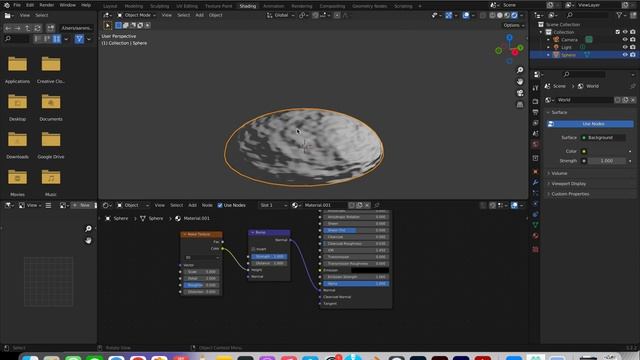Click the viewport pan hand icon
The height and width of the screenshot is (360, 640).
point(520,82)
